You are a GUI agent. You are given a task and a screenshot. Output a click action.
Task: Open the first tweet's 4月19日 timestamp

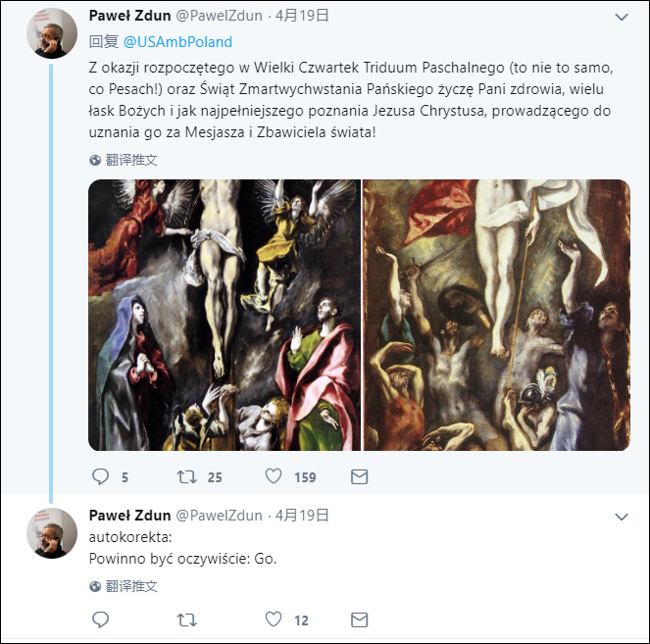(302, 16)
